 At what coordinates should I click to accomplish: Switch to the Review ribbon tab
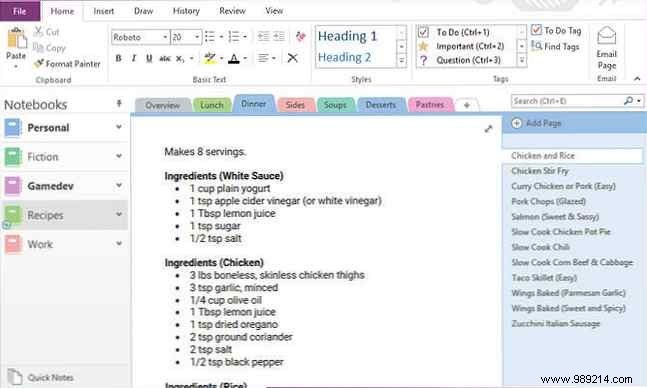[x=232, y=11]
